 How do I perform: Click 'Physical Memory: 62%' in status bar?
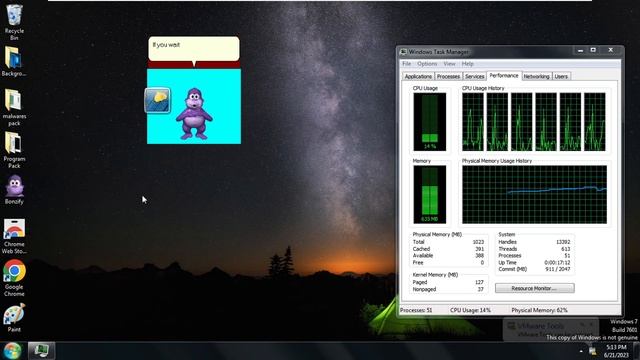539,310
